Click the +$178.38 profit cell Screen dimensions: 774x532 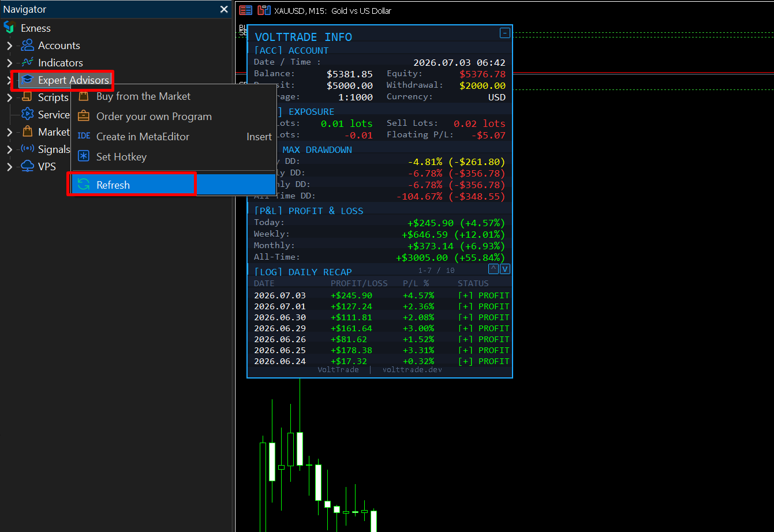(351, 350)
